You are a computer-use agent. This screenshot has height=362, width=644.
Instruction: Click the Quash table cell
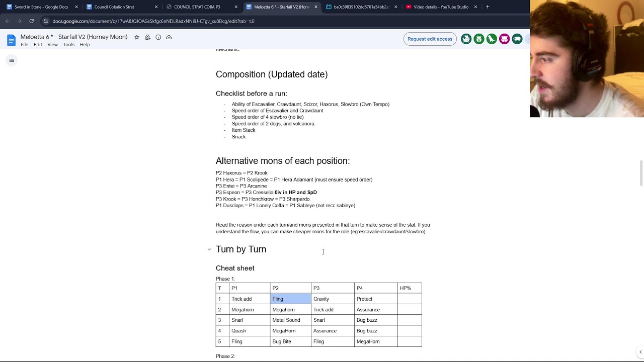(250, 331)
